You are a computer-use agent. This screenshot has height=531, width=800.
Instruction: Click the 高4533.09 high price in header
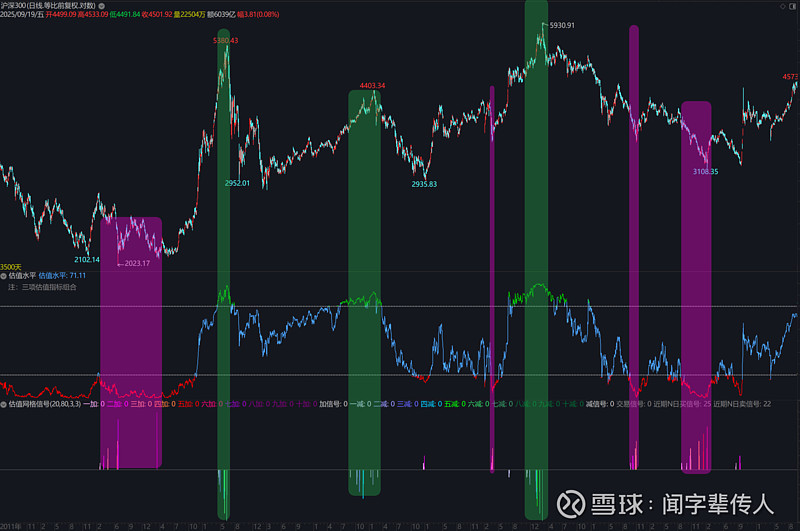click(93, 14)
